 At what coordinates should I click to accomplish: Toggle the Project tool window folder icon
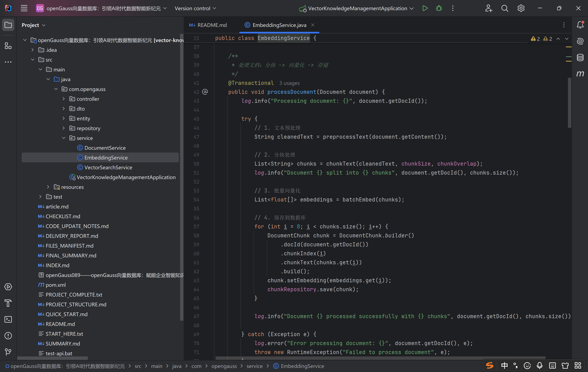(x=8, y=25)
